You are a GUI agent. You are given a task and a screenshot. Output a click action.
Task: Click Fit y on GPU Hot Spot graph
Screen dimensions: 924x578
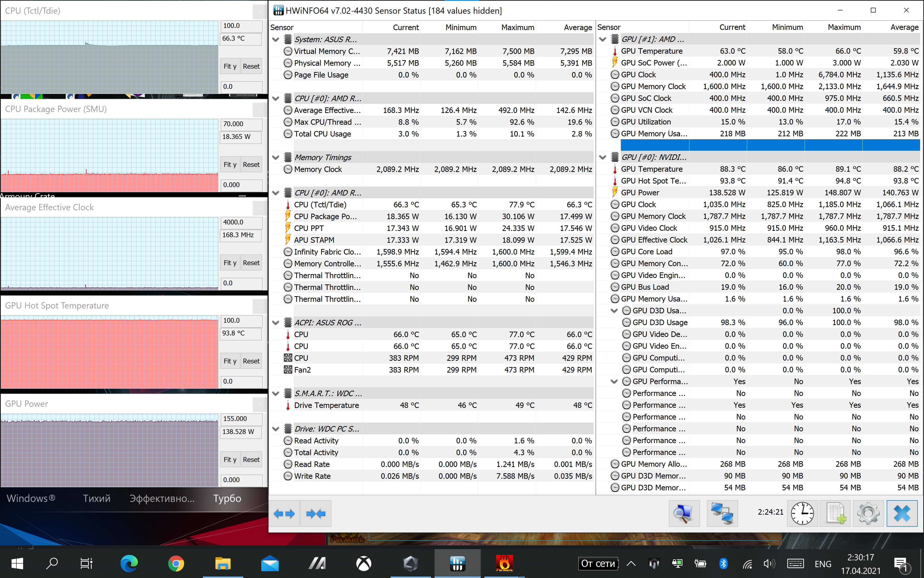230,361
